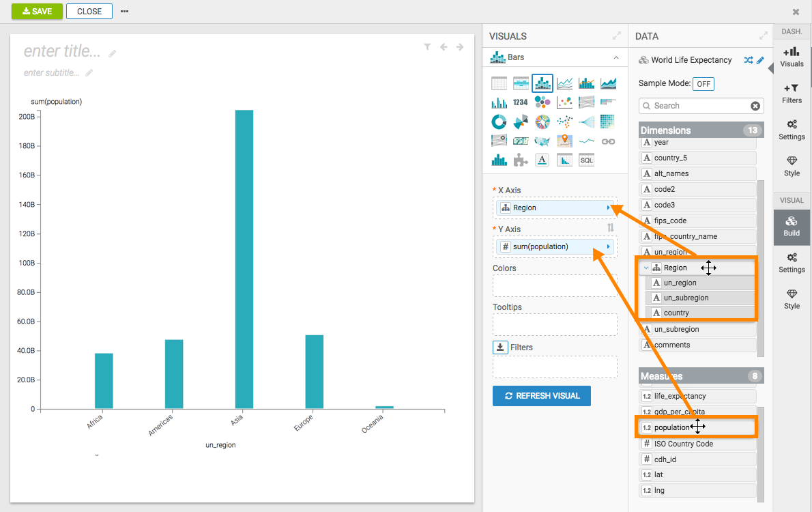Swap X and Y axis shelves
Image resolution: width=812 pixels, height=512 pixels.
pyautogui.click(x=611, y=228)
